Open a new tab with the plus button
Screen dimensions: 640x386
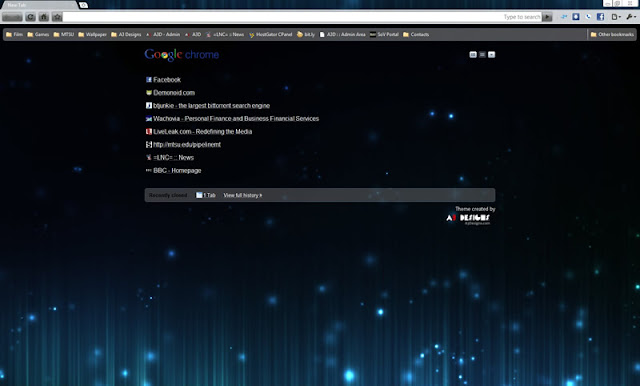click(83, 5)
